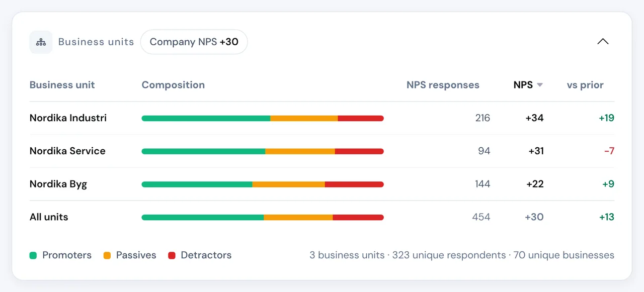
Task: Click the red Detractors legend swatch
Action: pos(172,255)
